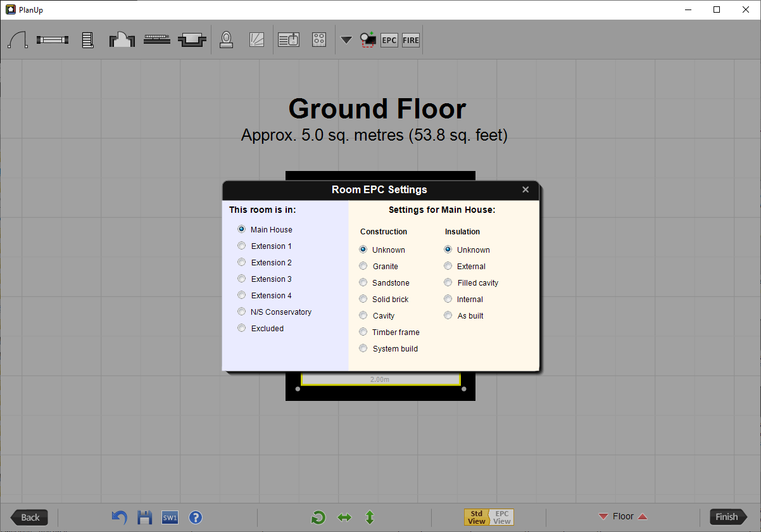Select the alcove/recess wall tool

192,40
